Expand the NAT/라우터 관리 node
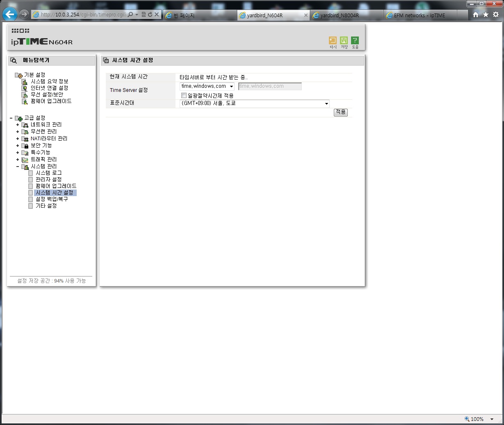504x425 pixels. [18, 139]
